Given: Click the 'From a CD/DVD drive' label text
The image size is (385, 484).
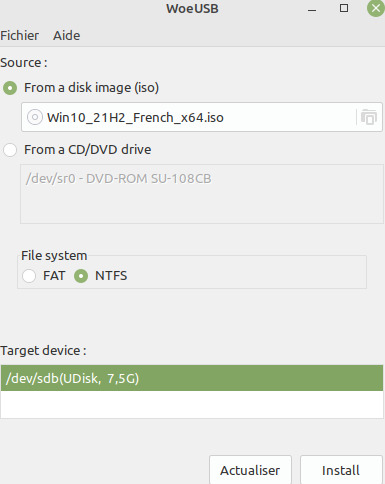Looking at the screenshot, I should [88, 150].
